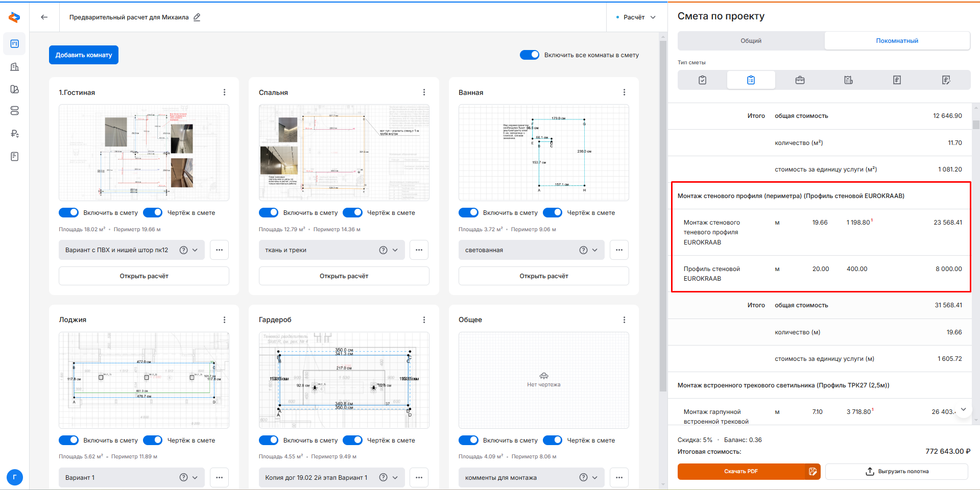Open the user avatar at the sidebar bottom
The image size is (980, 490).
14,478
